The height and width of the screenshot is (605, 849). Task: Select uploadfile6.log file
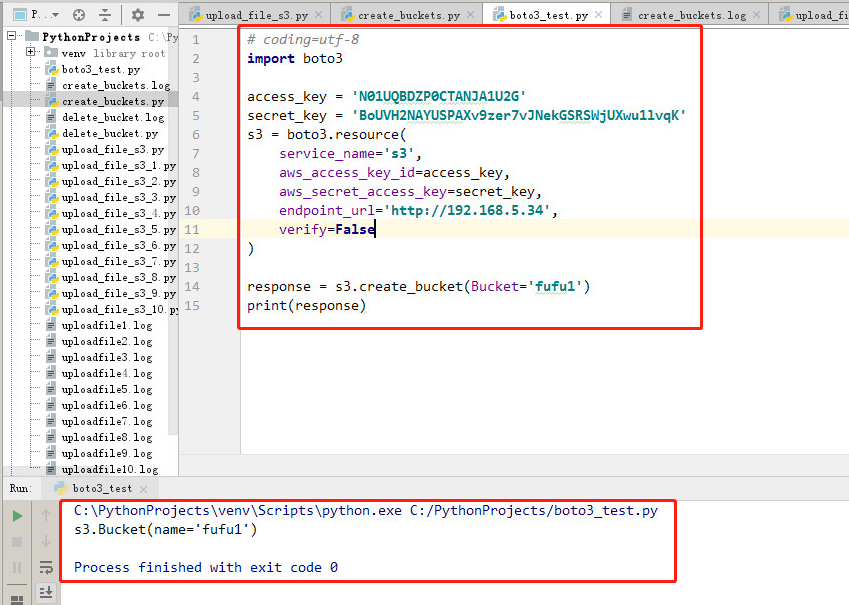[x=107, y=405]
